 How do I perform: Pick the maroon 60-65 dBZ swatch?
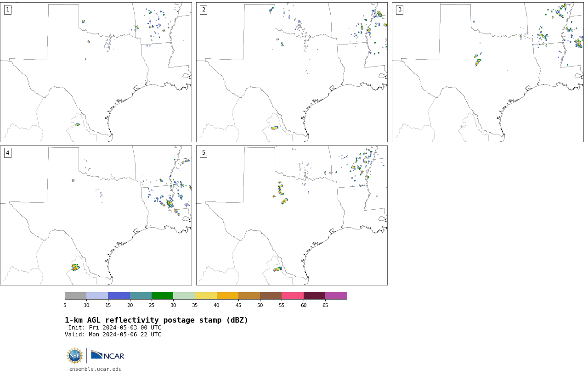pos(314,296)
